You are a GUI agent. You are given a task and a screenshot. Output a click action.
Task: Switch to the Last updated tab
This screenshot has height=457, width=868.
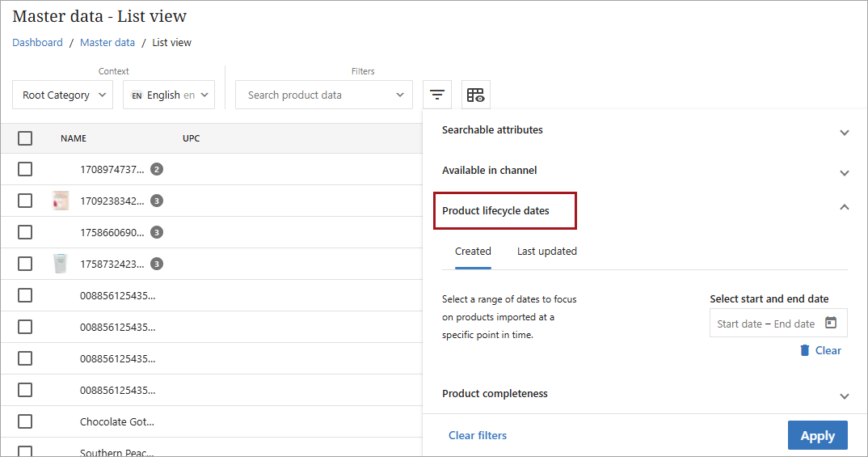pyautogui.click(x=546, y=252)
